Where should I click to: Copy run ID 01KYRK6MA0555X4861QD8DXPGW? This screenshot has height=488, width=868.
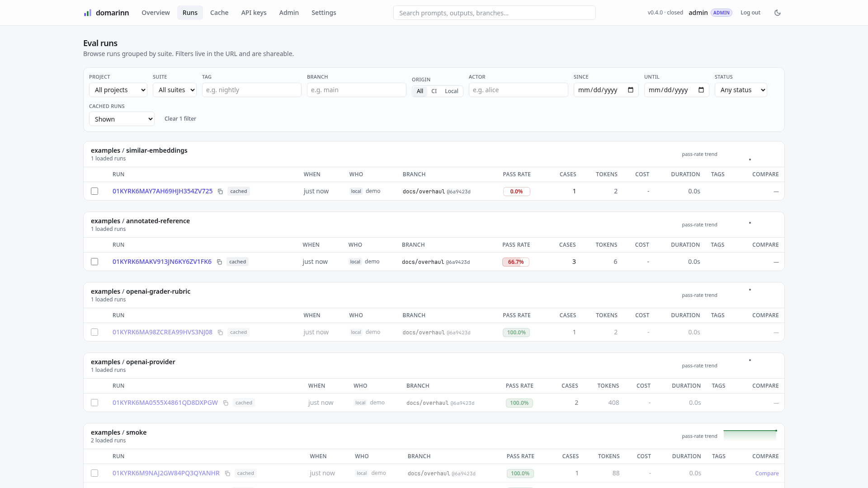pos(226,403)
